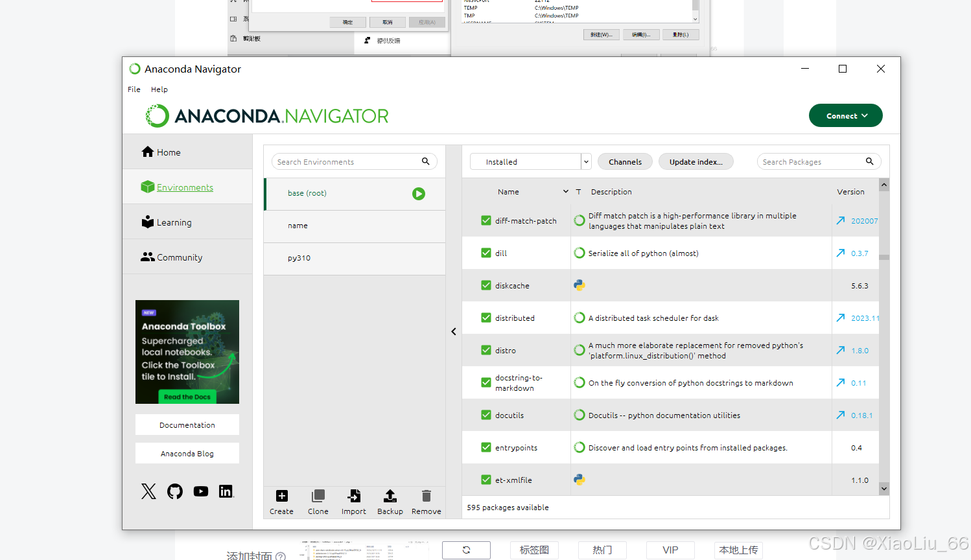Click the upgrade arrow next to docutils 0.18.1
Image resolution: width=971 pixels, height=560 pixels.
click(841, 415)
